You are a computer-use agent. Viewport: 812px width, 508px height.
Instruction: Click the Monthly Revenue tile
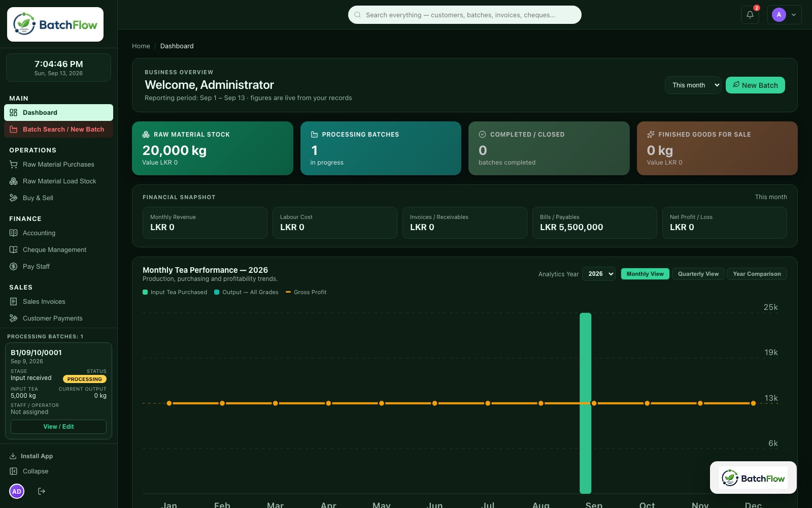point(205,223)
